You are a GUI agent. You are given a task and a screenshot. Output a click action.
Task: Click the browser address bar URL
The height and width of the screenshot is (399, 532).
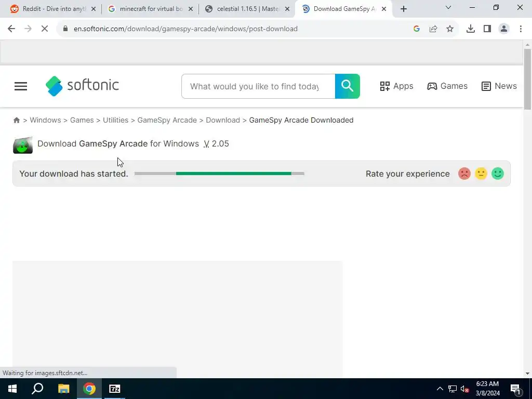click(185, 29)
